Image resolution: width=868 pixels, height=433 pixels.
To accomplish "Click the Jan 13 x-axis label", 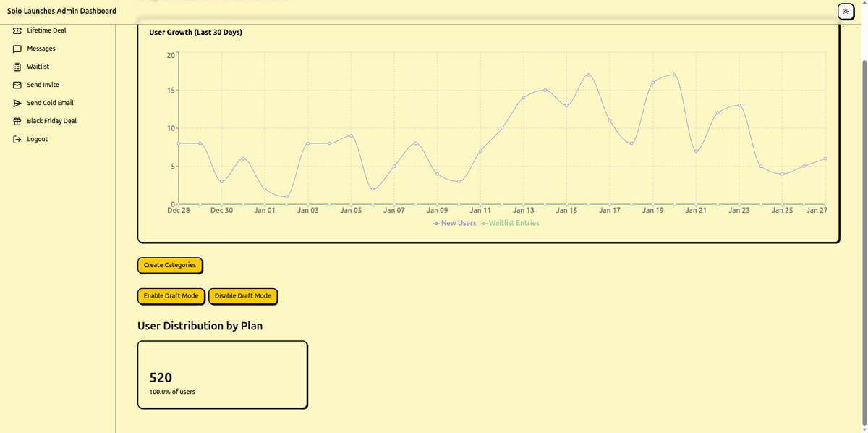I will 523,211.
